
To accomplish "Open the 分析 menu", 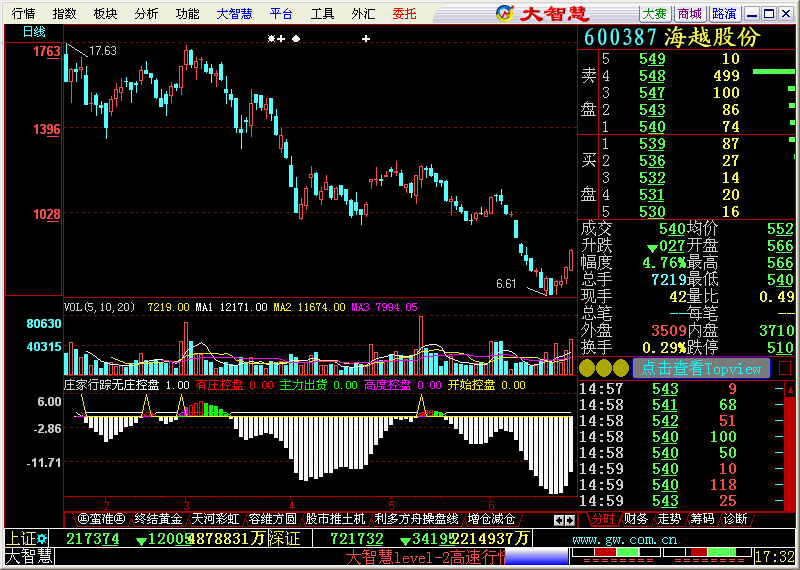I will coord(146,14).
